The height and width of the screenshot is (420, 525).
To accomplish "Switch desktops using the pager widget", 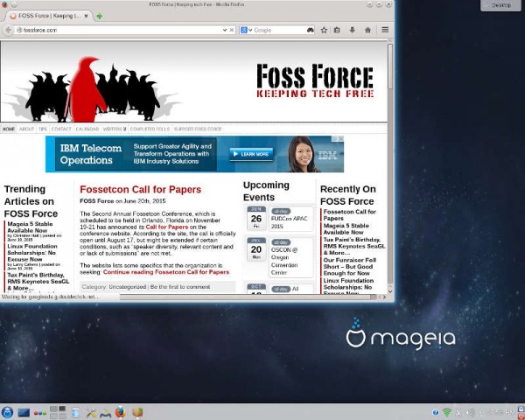I will pos(58,412).
